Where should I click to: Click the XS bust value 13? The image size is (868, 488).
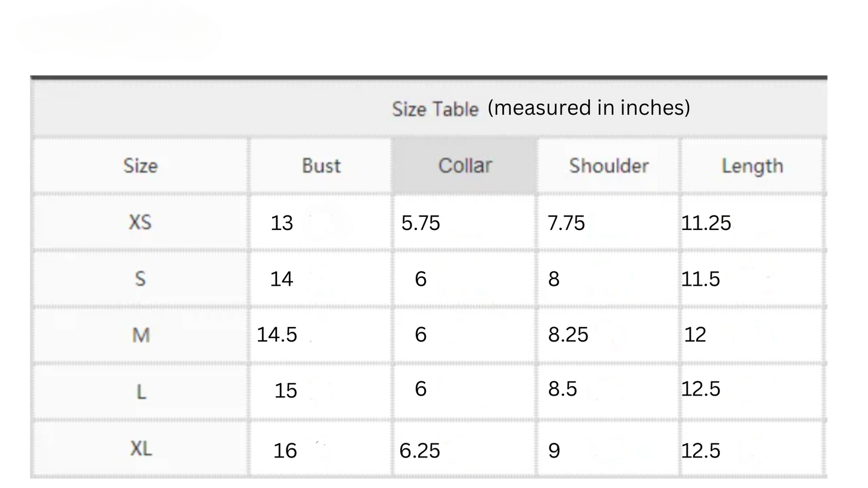[x=282, y=223]
